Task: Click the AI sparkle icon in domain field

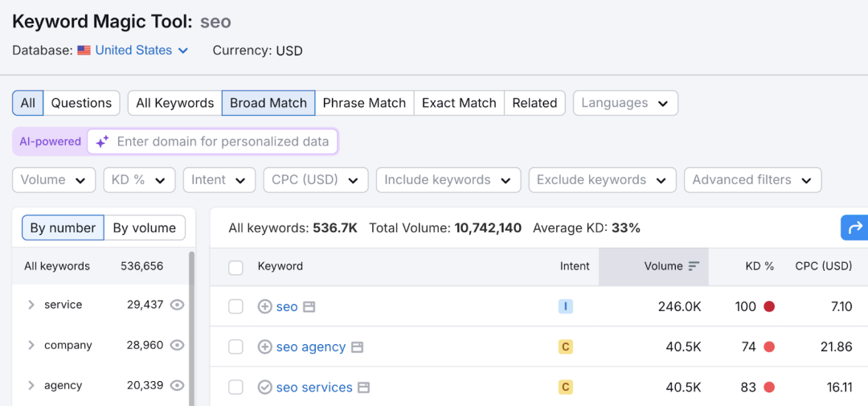Action: (102, 141)
